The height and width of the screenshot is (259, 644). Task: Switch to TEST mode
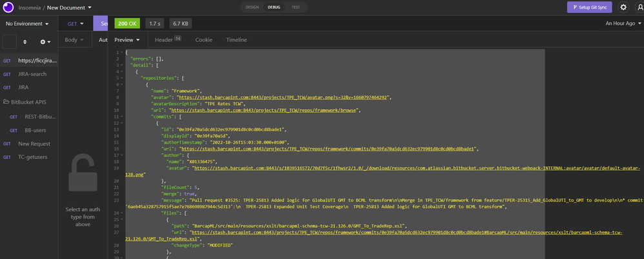[x=296, y=7]
